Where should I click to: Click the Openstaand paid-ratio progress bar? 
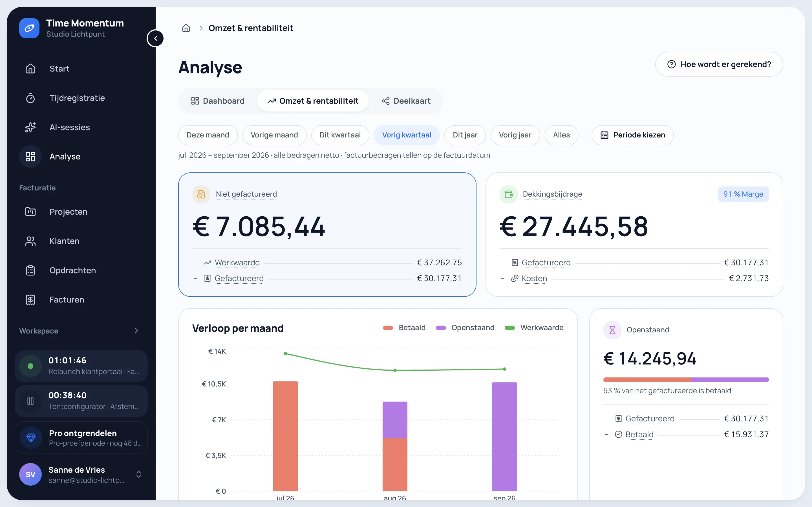[686, 380]
